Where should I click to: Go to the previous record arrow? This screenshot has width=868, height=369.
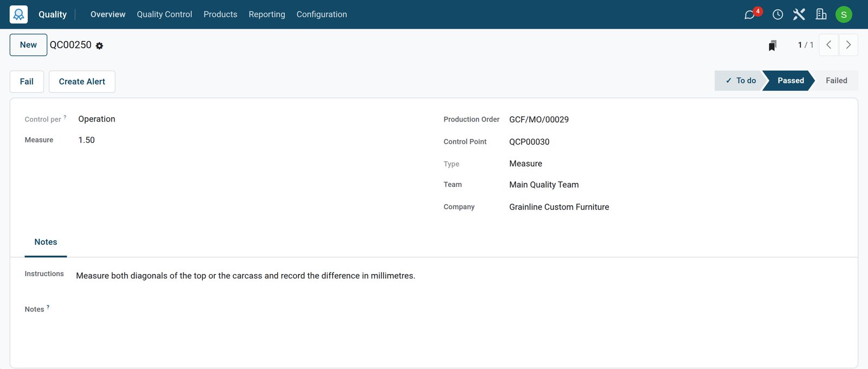pyautogui.click(x=828, y=45)
